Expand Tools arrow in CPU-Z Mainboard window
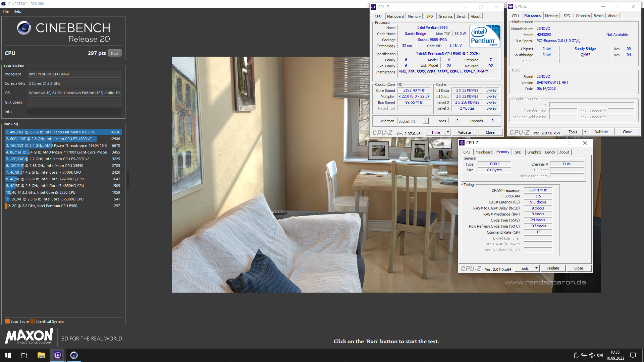644x362 pixels. point(585,132)
